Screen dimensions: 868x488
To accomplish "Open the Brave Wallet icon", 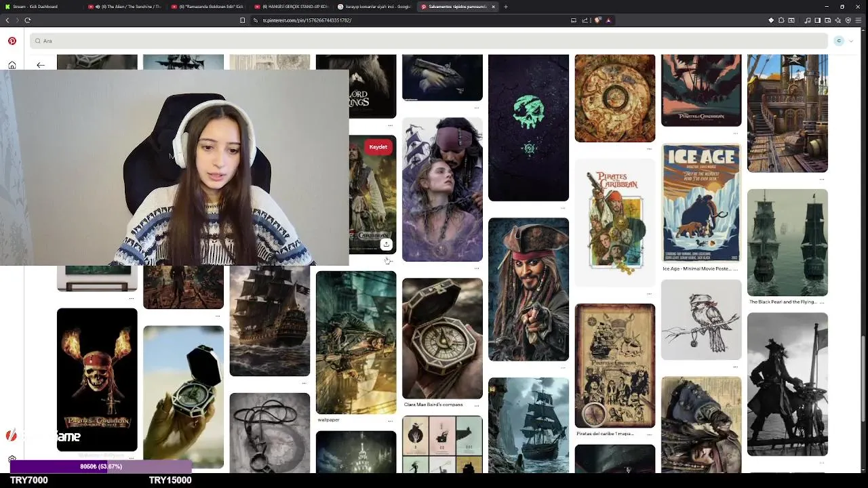I will [827, 20].
